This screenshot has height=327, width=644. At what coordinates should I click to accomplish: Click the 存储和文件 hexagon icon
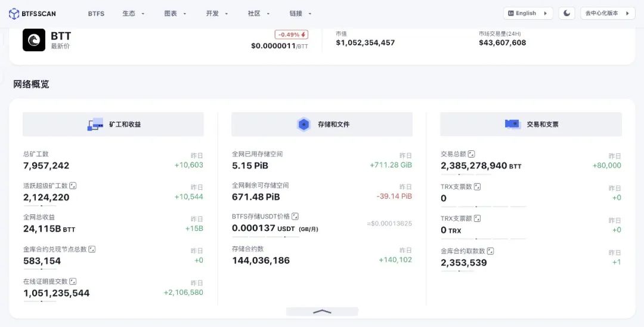click(x=304, y=124)
